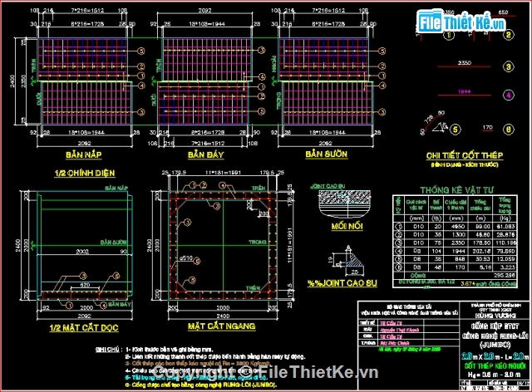The width and height of the screenshot is (532, 392).
Task: Select table cell value 30.53
Action: click(483, 259)
